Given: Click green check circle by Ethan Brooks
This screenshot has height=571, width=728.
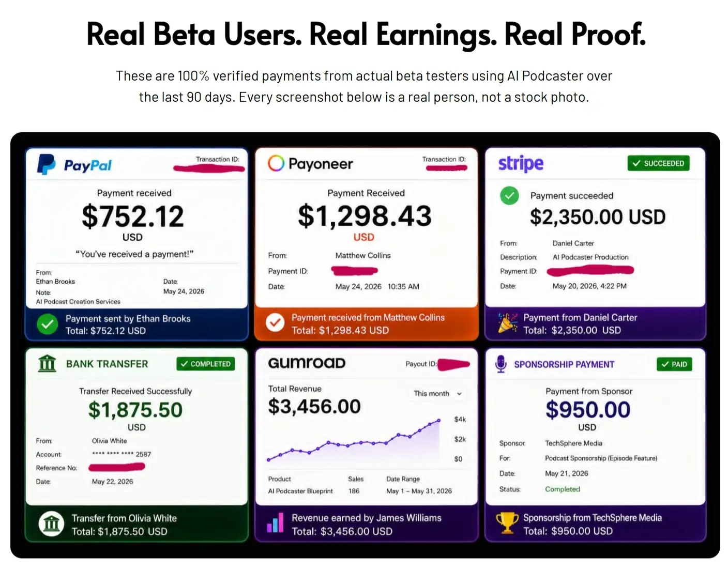Looking at the screenshot, I should (x=47, y=324).
